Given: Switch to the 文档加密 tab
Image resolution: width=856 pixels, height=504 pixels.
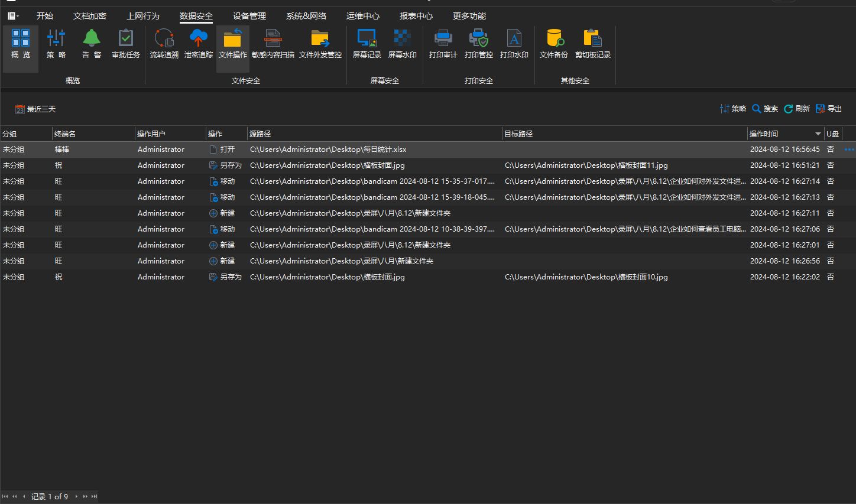Looking at the screenshot, I should click(x=90, y=16).
